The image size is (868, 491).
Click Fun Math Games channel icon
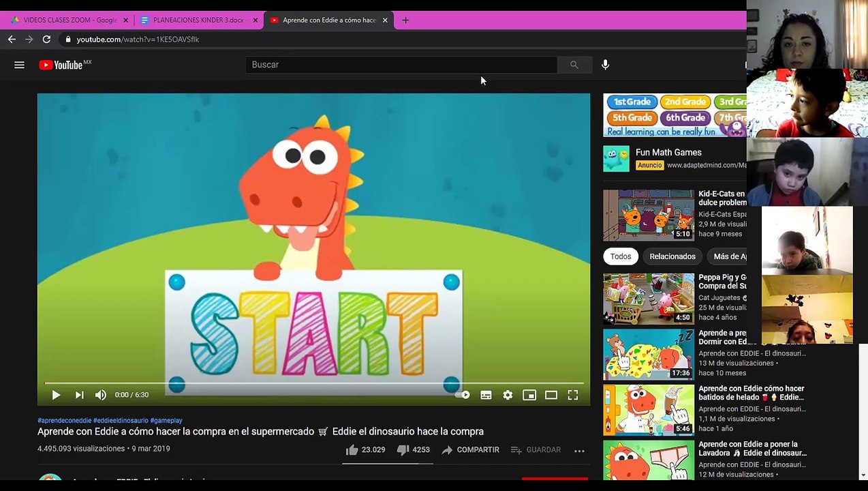616,159
